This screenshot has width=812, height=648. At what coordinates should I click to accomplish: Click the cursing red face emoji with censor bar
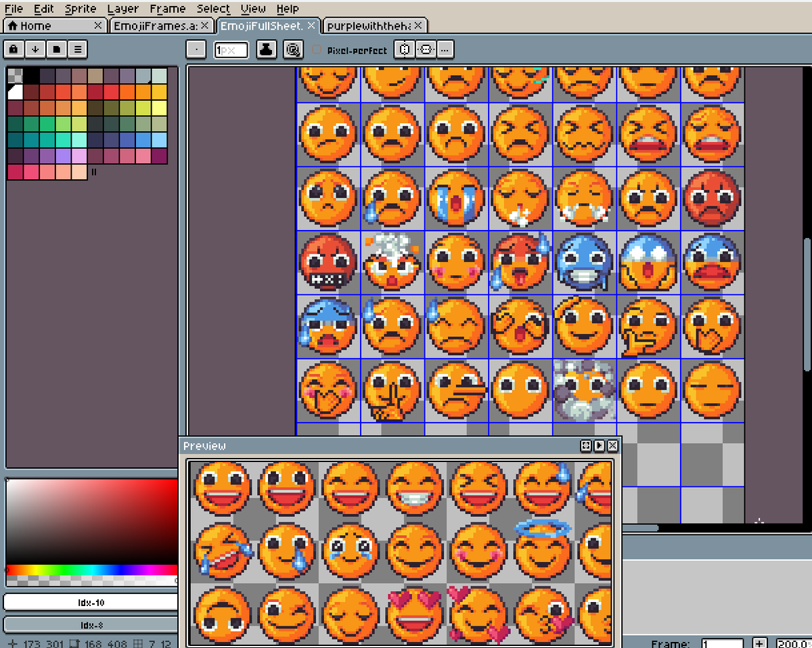point(328,262)
